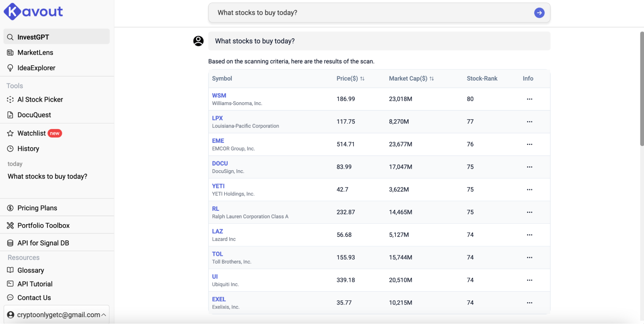Open the EME ticker link
Viewport: 644px width, 324px height.
(x=218, y=141)
